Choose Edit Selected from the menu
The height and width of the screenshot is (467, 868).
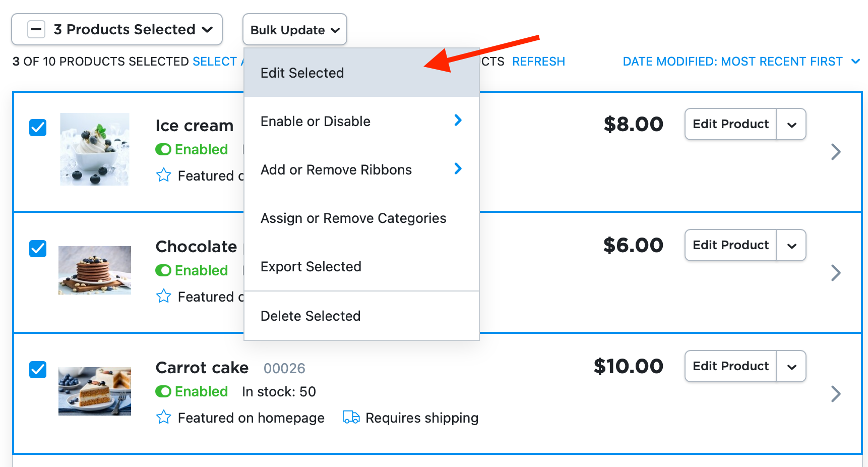301,73
